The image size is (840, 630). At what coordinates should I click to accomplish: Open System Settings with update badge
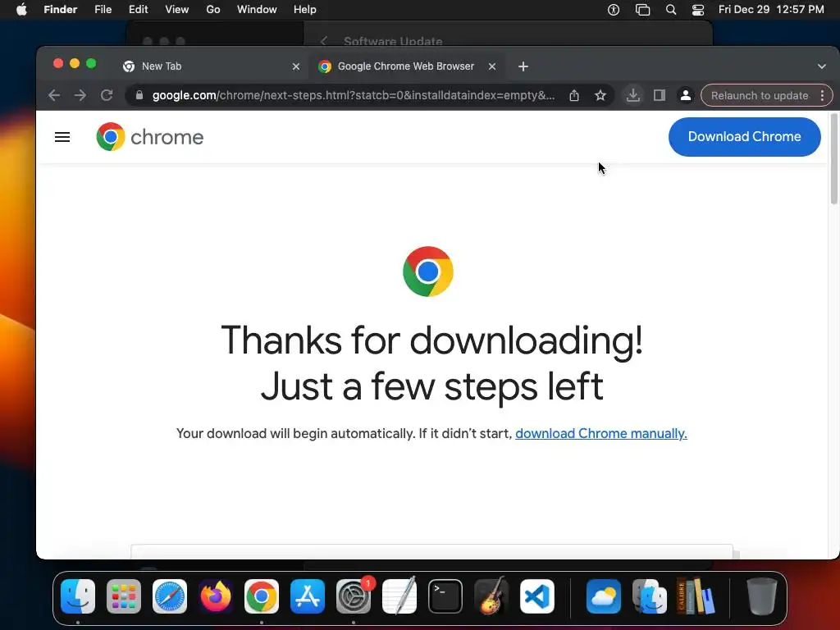point(354,596)
